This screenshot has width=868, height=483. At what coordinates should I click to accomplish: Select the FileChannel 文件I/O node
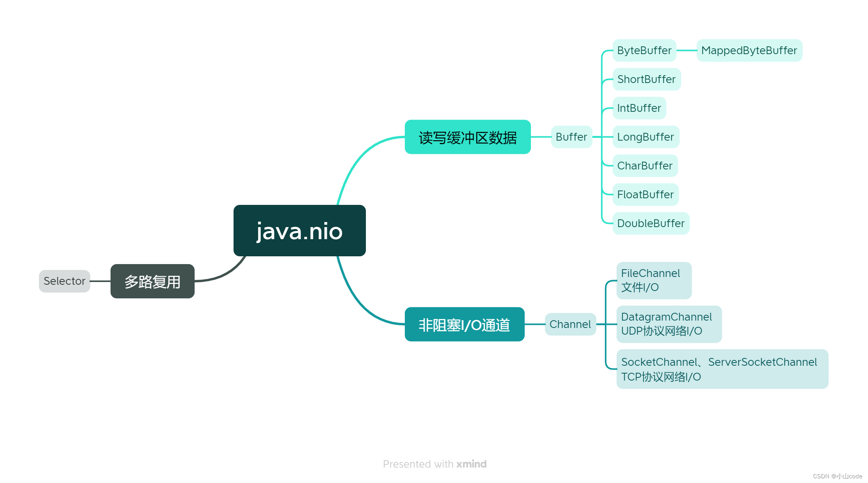pyautogui.click(x=654, y=280)
